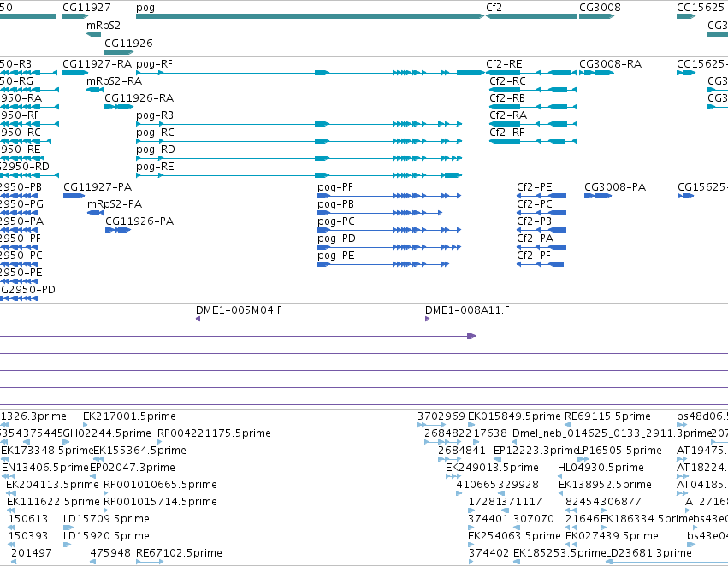
Task: Click the CG11927-RA transcript label
Action: click(97, 64)
